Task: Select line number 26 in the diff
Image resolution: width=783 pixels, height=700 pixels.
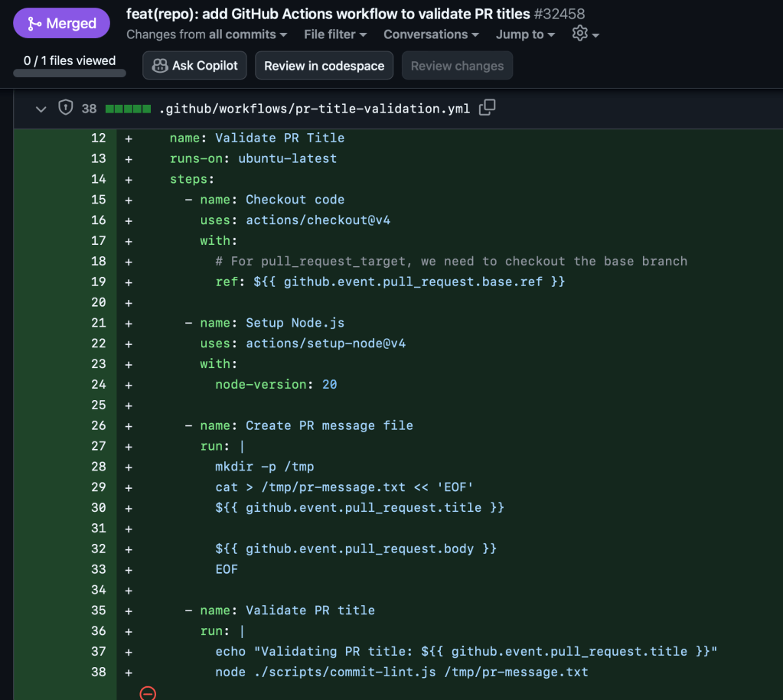Action: (98, 425)
